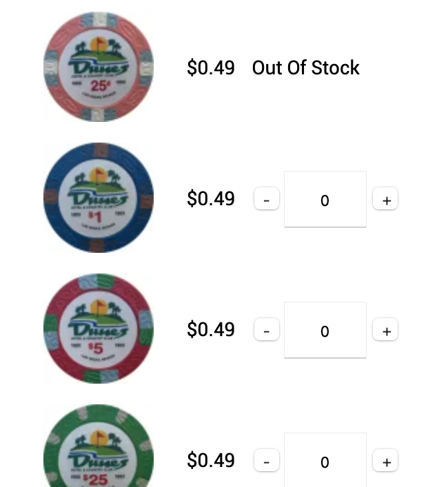
Task: Click the $0.49 price of the 25¢ chip
Action: (211, 68)
